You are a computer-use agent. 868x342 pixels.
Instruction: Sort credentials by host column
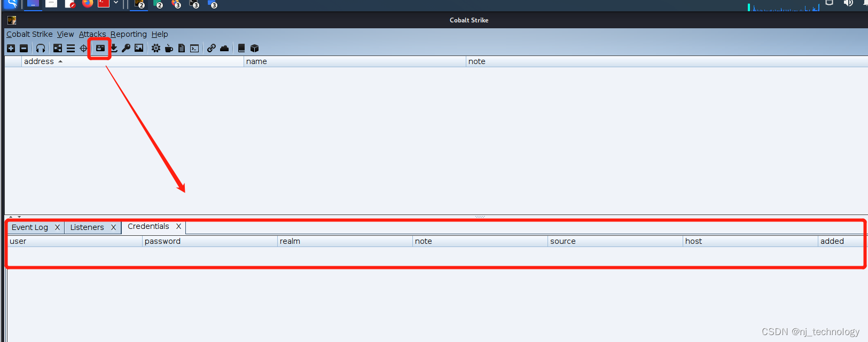pos(750,241)
